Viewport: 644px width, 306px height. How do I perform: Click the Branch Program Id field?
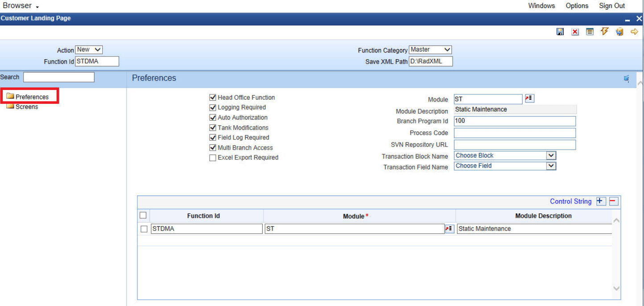pos(515,121)
